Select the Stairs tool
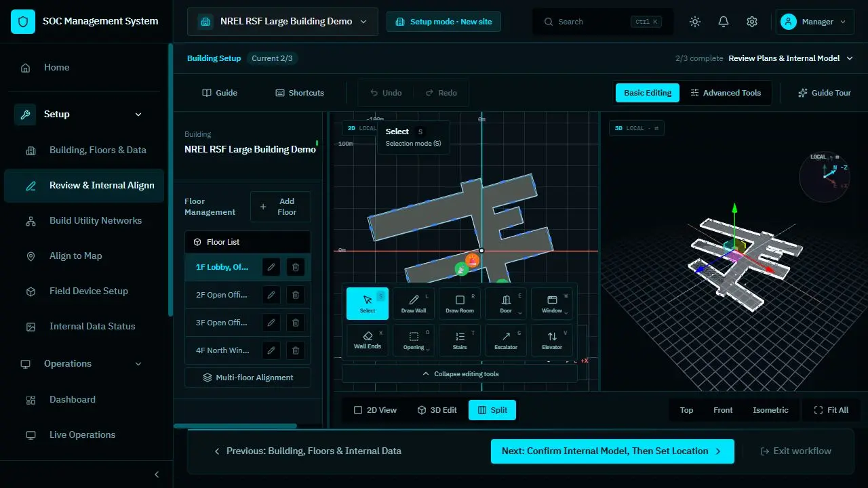 coord(460,340)
